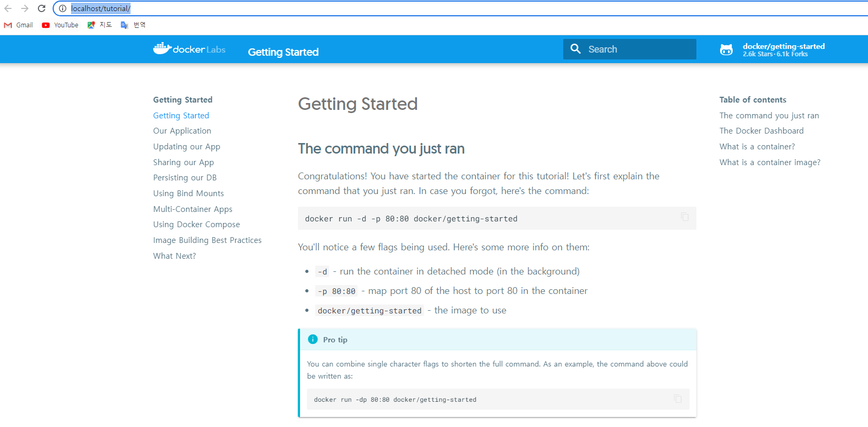
Task: Jump to The Docker Dashboard section
Action: (x=762, y=131)
